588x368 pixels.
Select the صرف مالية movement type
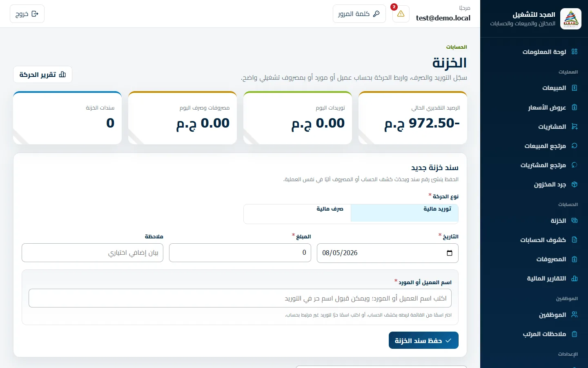click(x=297, y=213)
